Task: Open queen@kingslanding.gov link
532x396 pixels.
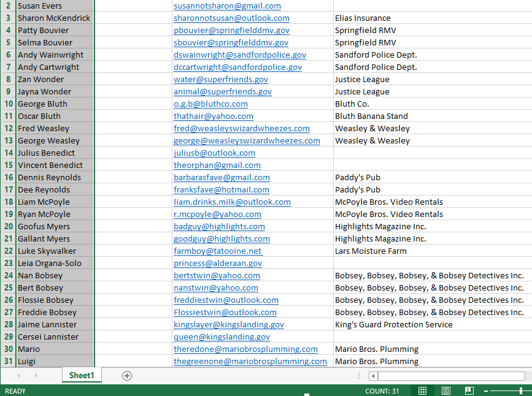Action: tap(222, 337)
